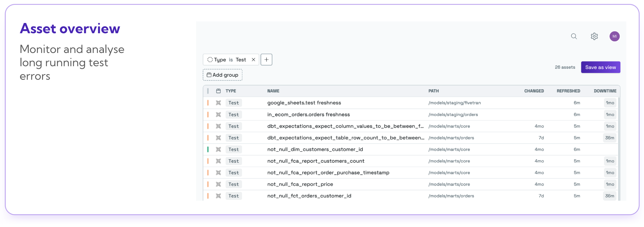Remove the Type is Test filter

253,60
